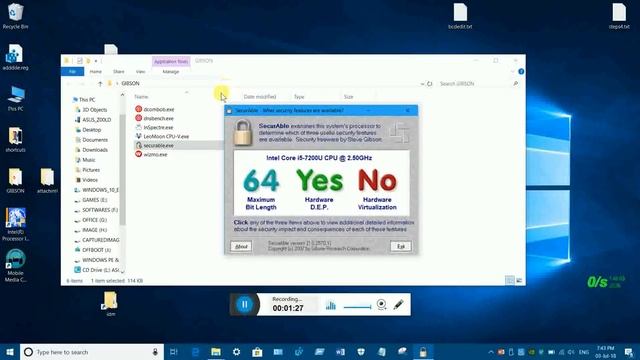640x360 pixels.
Task: Pause the screen recording
Action: tap(244, 304)
